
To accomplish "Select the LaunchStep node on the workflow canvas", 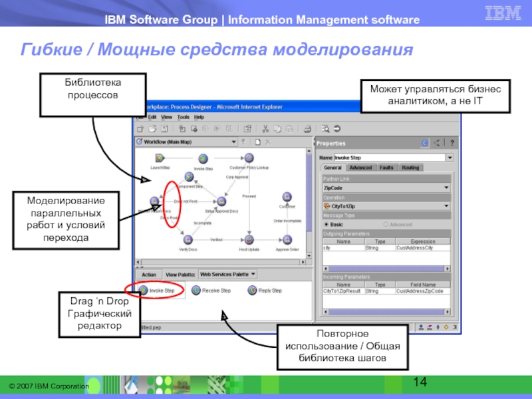I will 160,158.
